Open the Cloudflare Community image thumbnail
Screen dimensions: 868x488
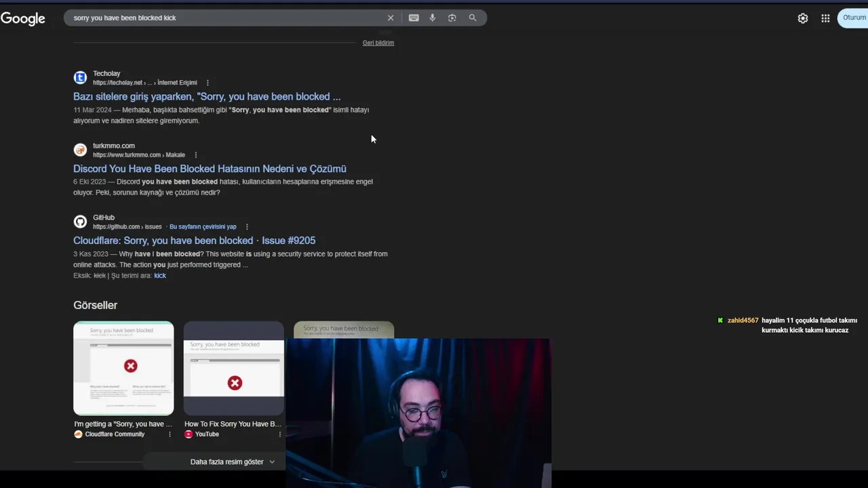pos(123,368)
